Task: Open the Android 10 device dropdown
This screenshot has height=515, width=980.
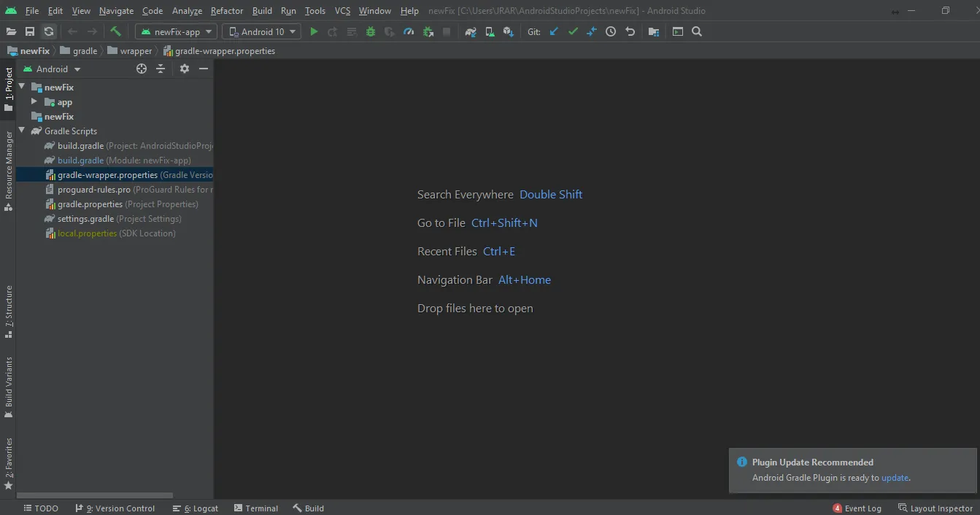Action: pos(261,31)
